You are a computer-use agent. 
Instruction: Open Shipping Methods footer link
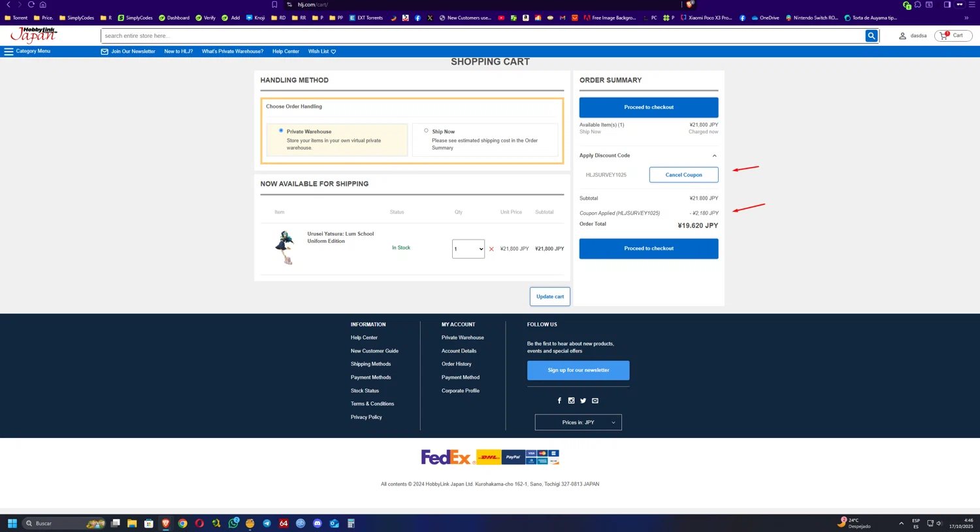370,364
